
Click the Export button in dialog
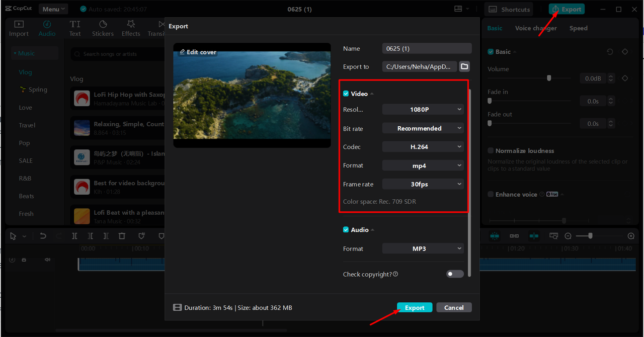click(415, 307)
